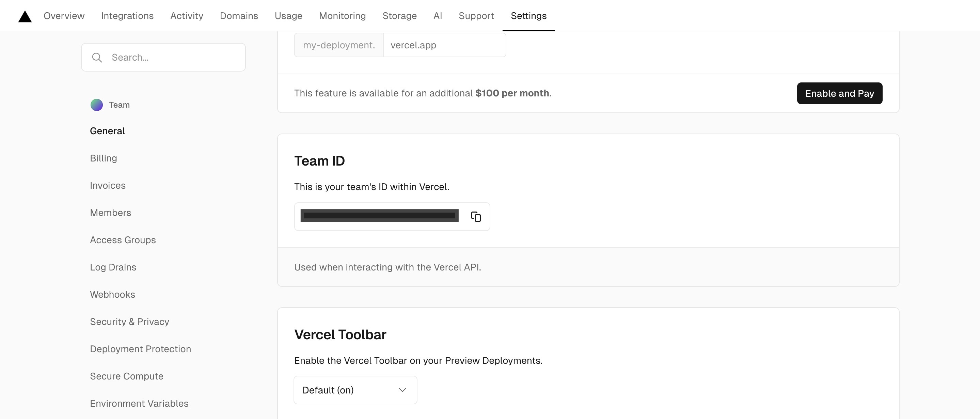
Task: Open Billing settings in sidebar
Action: click(x=103, y=158)
